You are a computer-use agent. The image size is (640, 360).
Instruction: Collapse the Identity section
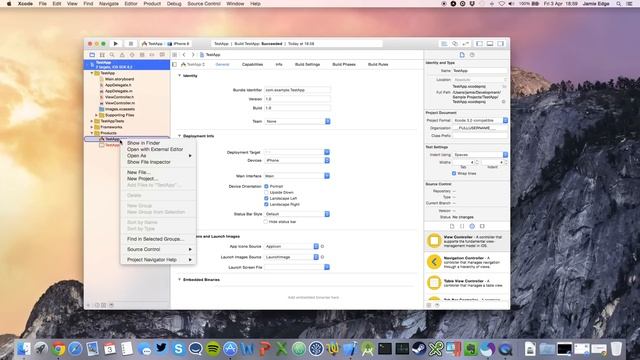pyautogui.click(x=179, y=76)
